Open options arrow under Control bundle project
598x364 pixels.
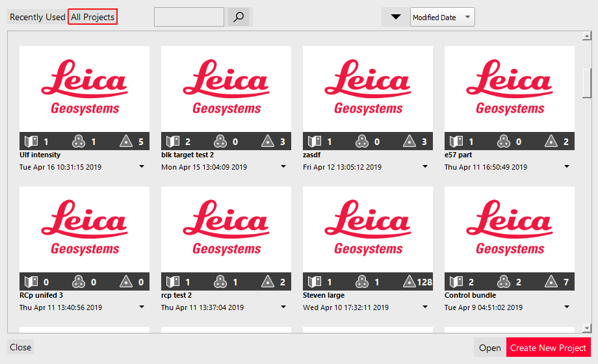pyautogui.click(x=567, y=307)
